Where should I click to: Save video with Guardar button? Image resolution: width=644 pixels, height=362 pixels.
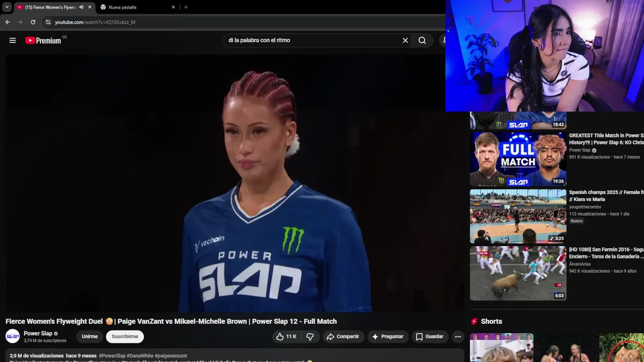[429, 336]
